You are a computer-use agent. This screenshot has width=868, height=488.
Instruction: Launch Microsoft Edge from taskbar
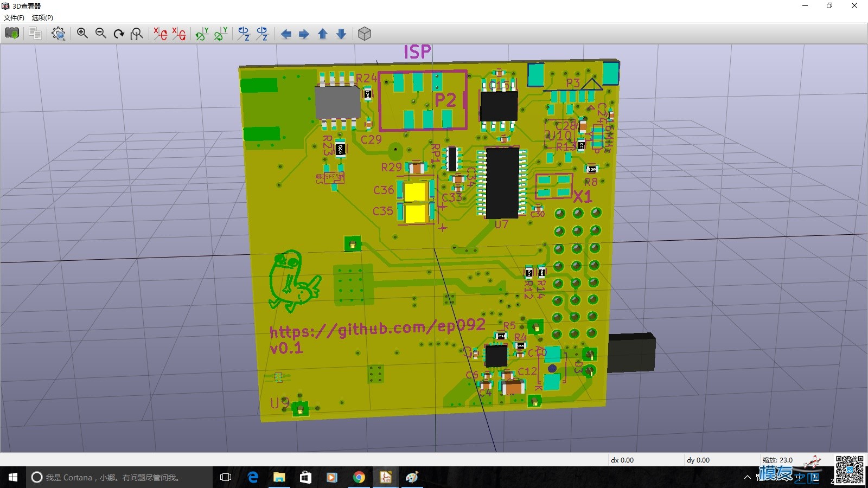coord(253,477)
